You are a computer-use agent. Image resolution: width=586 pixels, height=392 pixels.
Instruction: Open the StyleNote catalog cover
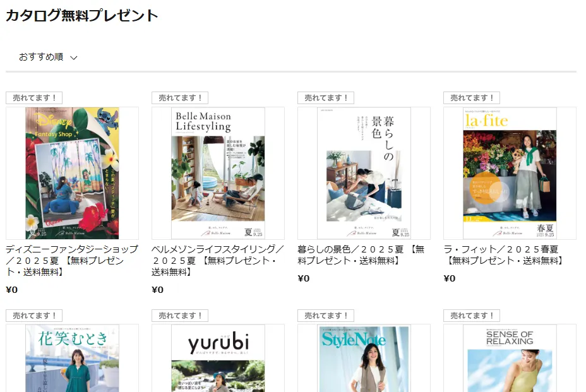tap(364, 358)
